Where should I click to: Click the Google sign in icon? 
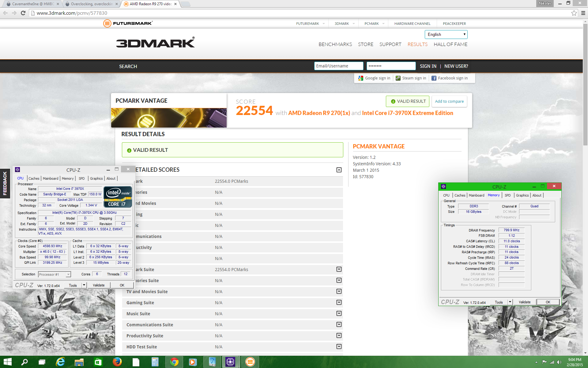361,78
